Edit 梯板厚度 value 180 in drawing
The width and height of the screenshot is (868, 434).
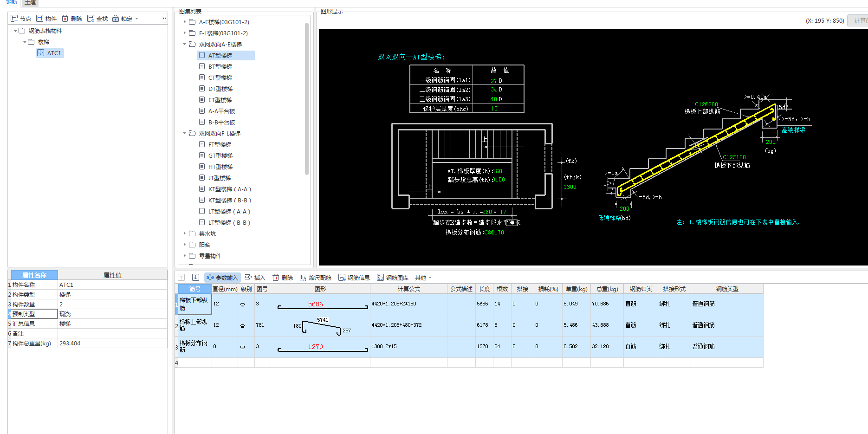[x=497, y=171]
